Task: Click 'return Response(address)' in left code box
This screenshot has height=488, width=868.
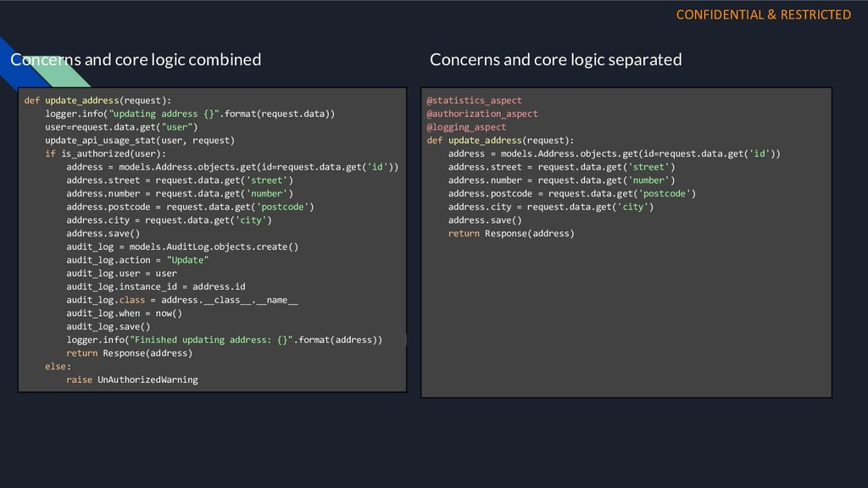Action: pyautogui.click(x=129, y=353)
